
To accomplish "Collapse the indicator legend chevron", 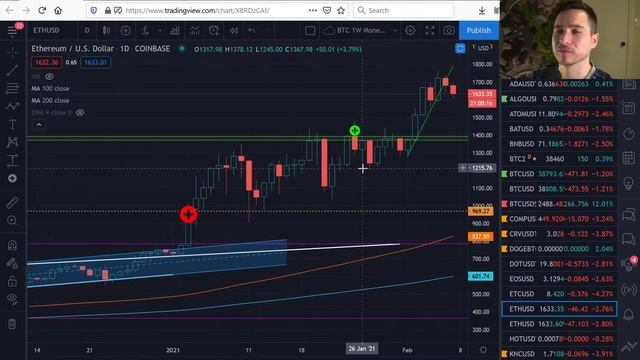I will (x=39, y=124).
